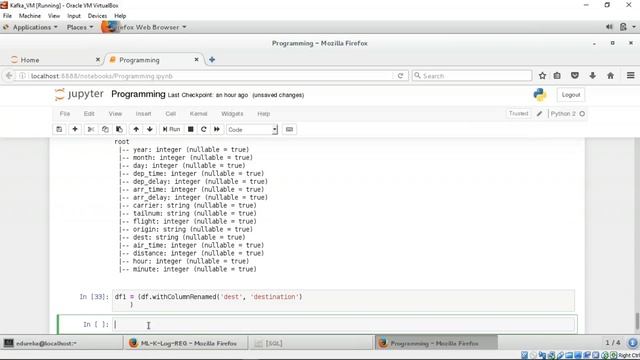
Task: Open VirtualBox Machine menu
Action: (30, 16)
